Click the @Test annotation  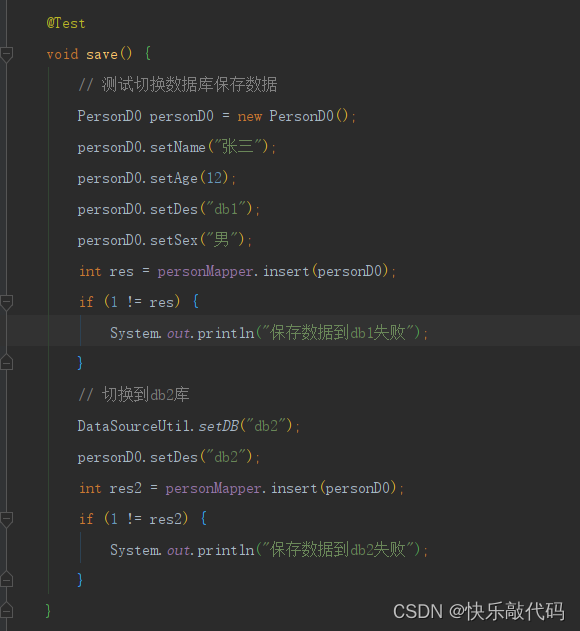pos(66,23)
